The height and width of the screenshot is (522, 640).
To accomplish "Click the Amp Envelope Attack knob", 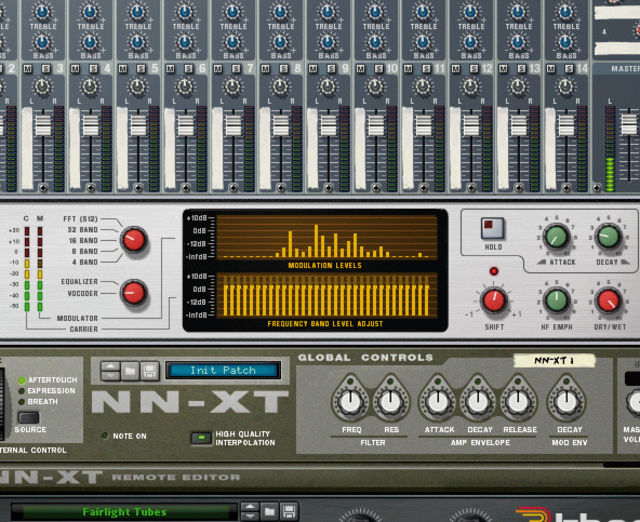I will 438,402.
